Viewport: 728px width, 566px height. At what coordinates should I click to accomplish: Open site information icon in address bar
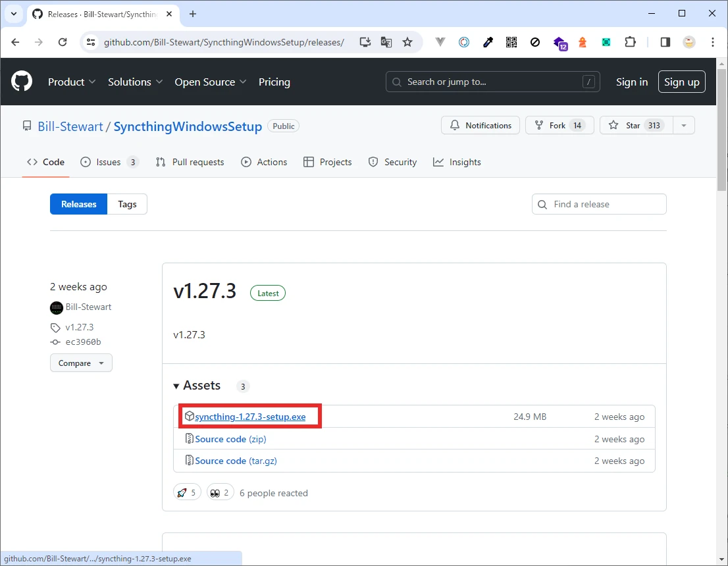click(x=91, y=42)
